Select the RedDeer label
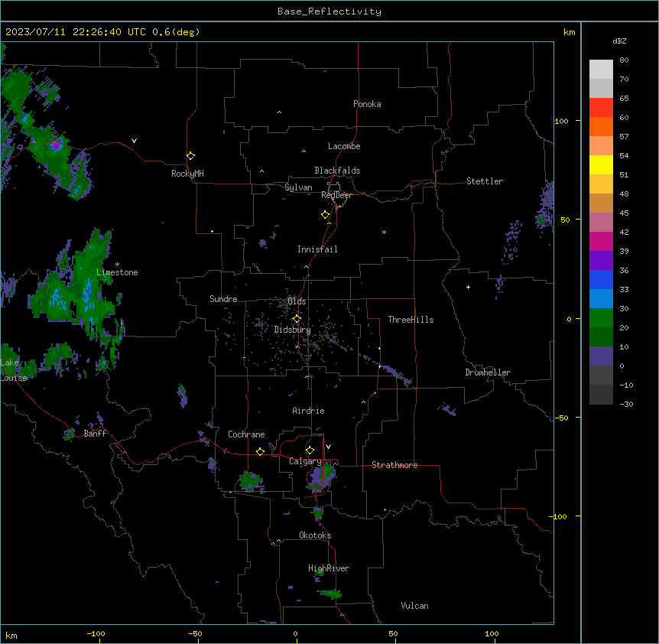The width and height of the screenshot is (659, 644). point(336,195)
